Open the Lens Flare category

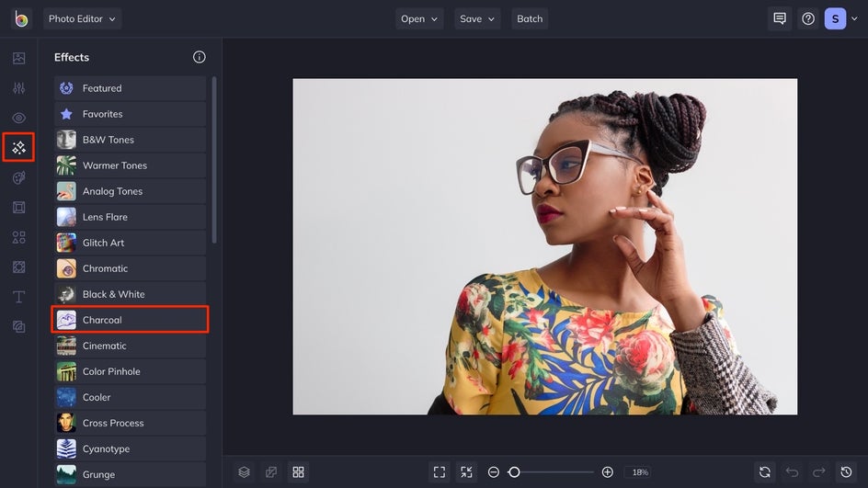coord(130,217)
